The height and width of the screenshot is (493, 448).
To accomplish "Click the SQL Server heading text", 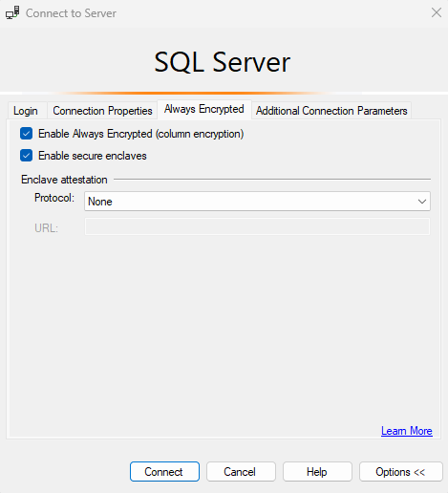I will 223,62.
